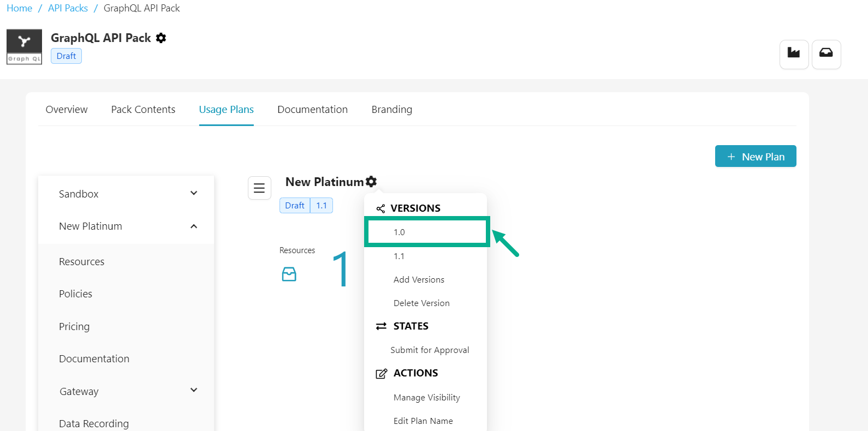Open API Packs breadcrumb link
The image size is (868, 431).
[x=68, y=8]
